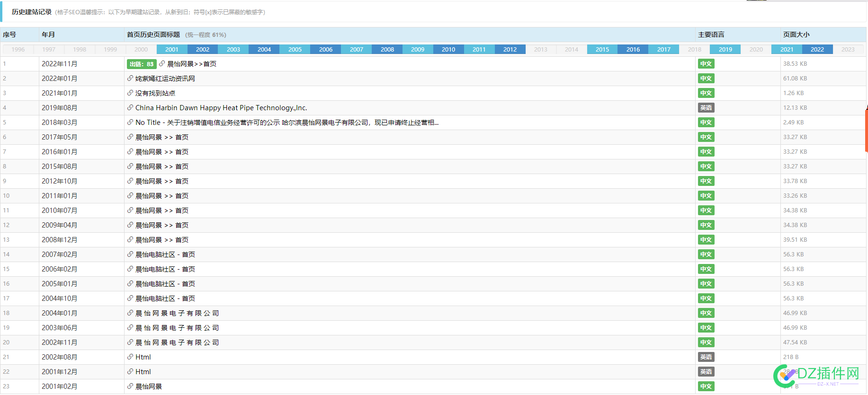Click link icon in 2006年02月 row

130,269
